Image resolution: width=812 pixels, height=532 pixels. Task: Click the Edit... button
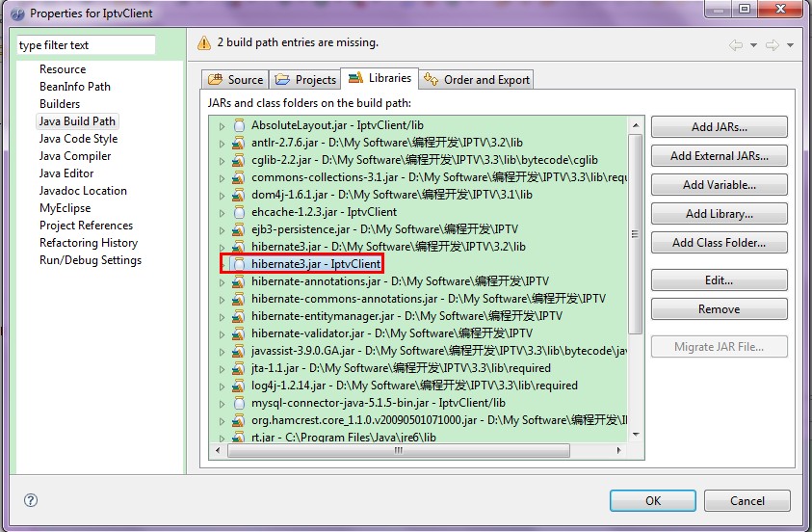(x=719, y=280)
